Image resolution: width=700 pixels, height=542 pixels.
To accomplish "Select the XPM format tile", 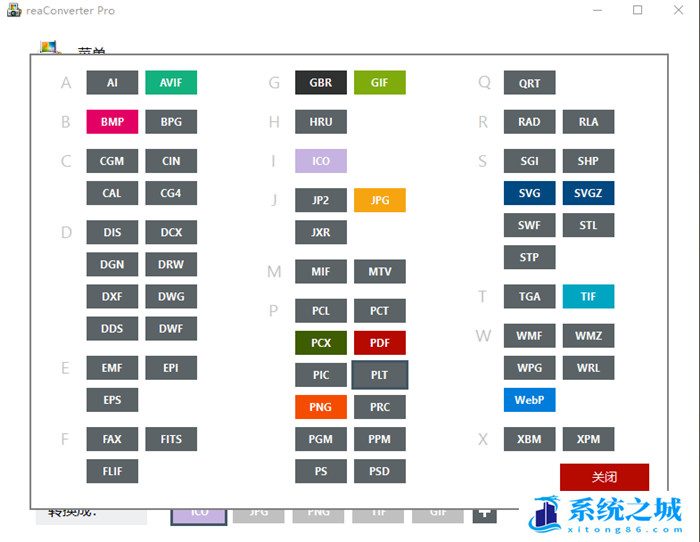I will [588, 440].
